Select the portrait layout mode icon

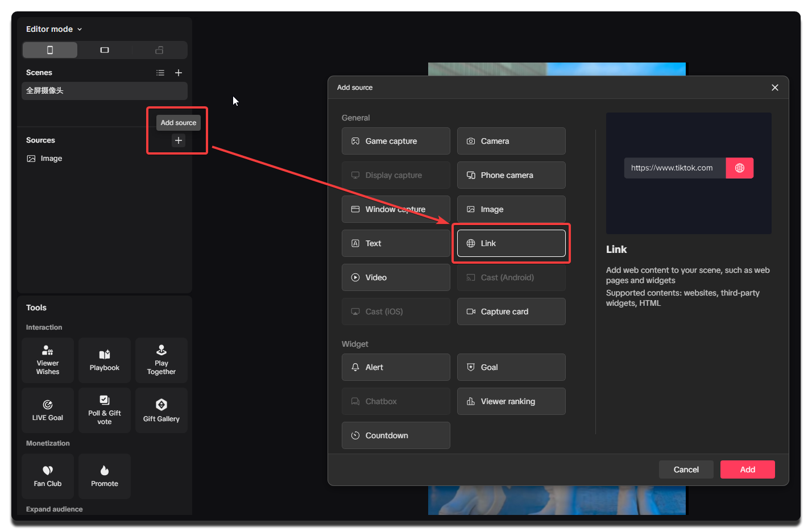tap(50, 49)
